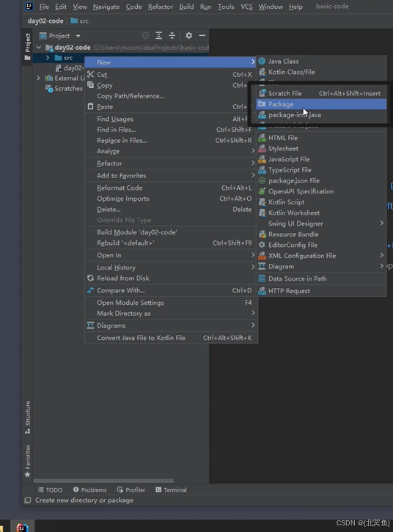
Task: Click the Reload from Disk icon
Action: point(90,278)
